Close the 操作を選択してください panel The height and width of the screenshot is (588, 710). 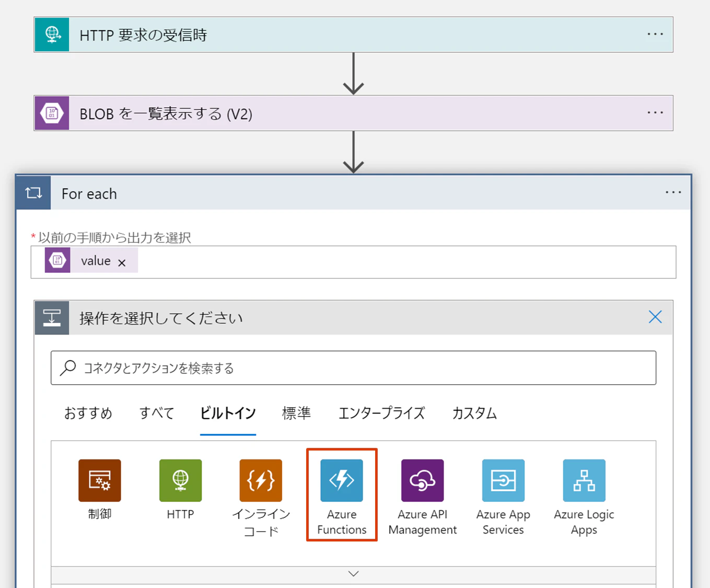click(x=655, y=317)
